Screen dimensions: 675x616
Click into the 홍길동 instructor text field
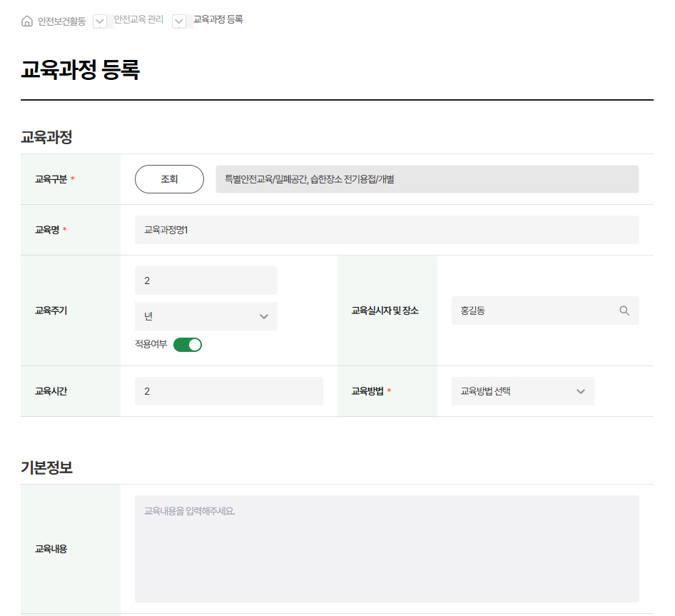click(x=532, y=310)
